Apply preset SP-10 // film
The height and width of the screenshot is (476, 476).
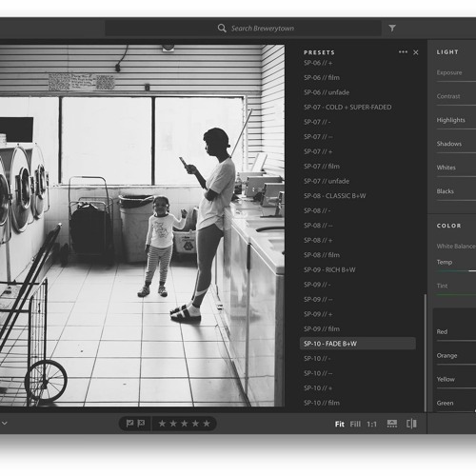pos(322,403)
